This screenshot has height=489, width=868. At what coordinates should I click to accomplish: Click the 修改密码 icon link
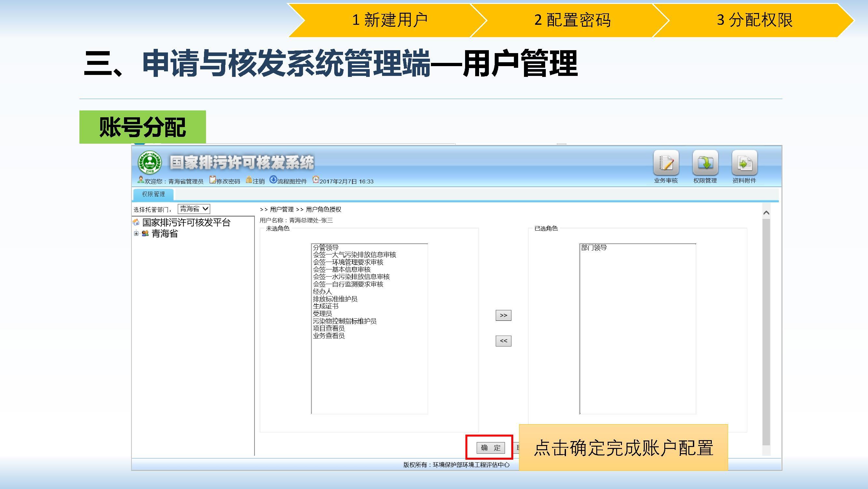[213, 180]
